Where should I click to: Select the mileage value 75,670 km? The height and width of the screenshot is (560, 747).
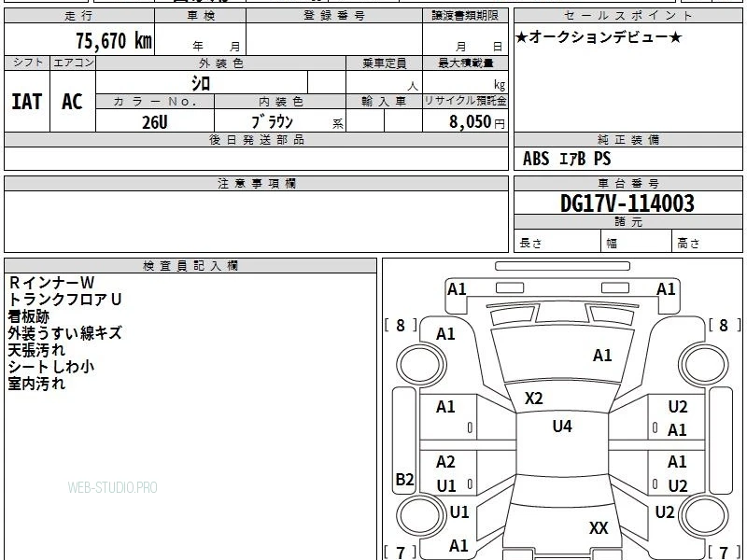pos(114,40)
